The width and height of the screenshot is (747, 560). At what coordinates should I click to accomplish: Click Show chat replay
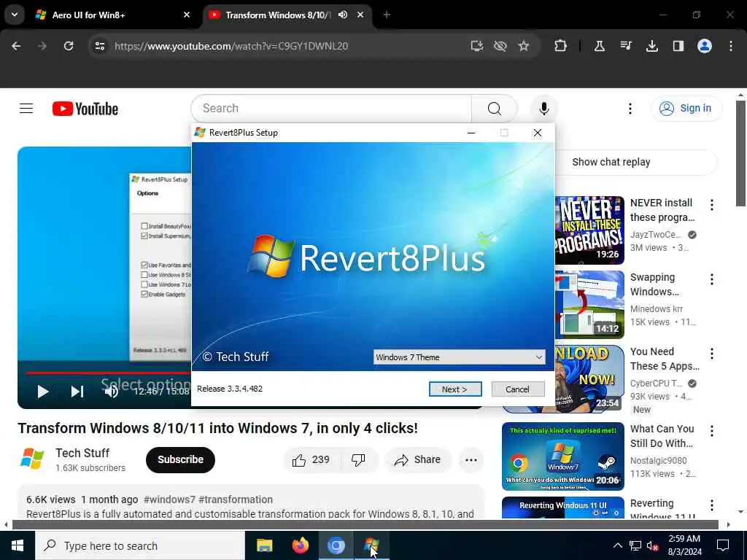click(611, 162)
